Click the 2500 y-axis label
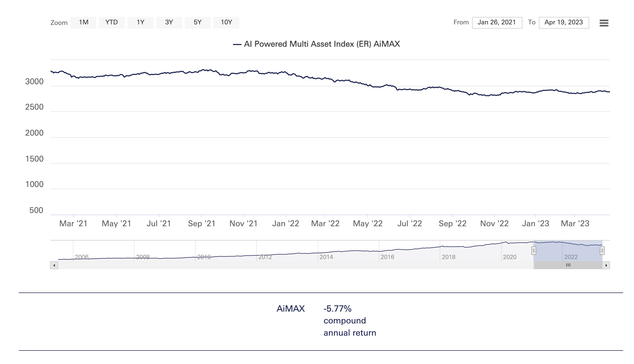634x364 pixels. [34, 107]
